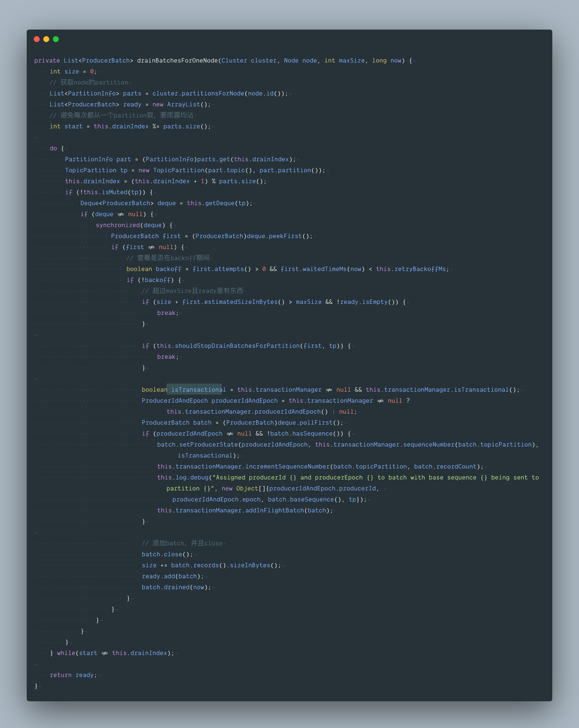Click the yellow minimize button in titlebar
Screen dimensions: 579x728
[44, 40]
